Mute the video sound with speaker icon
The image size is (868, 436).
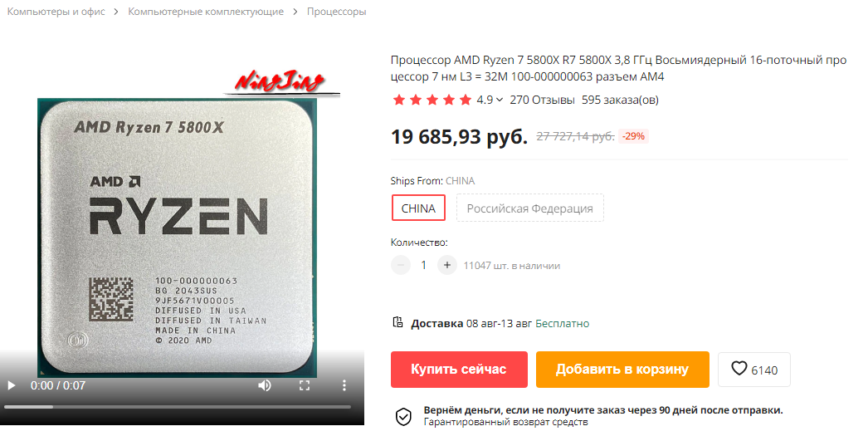265,385
